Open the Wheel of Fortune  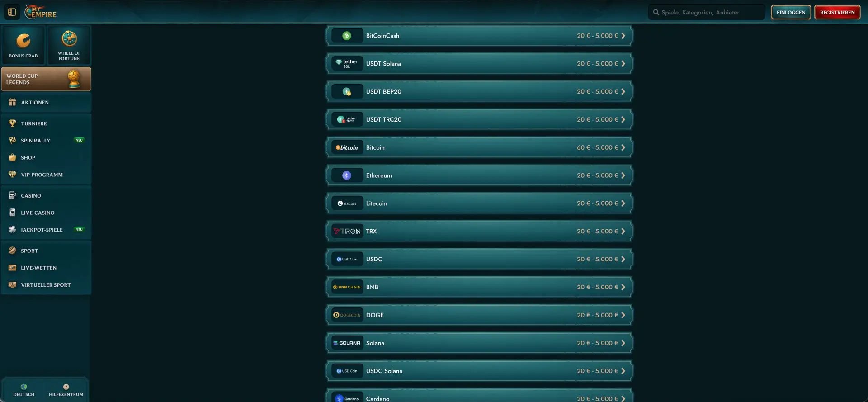[69, 45]
